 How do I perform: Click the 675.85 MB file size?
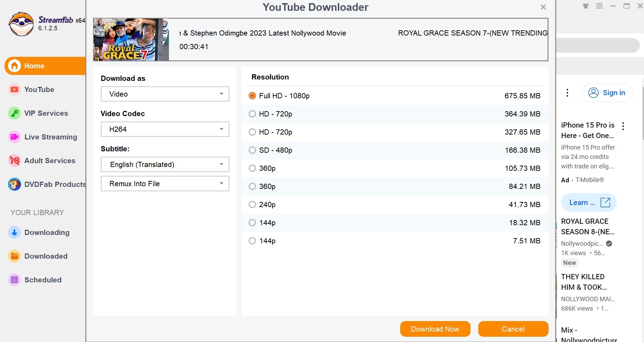click(x=522, y=96)
